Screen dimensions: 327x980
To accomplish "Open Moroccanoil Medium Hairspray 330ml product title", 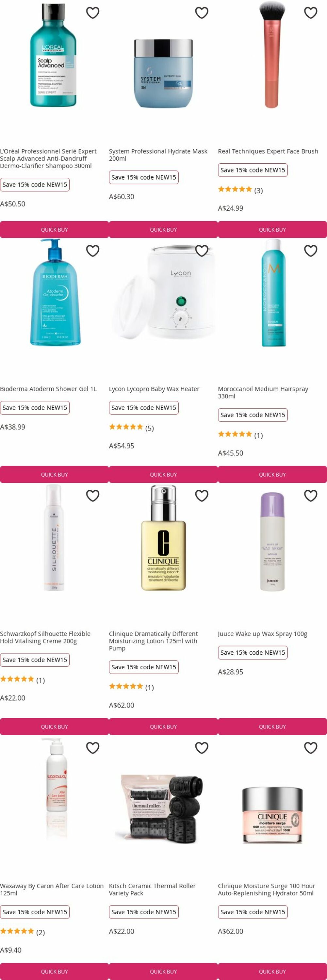I will 263,392.
